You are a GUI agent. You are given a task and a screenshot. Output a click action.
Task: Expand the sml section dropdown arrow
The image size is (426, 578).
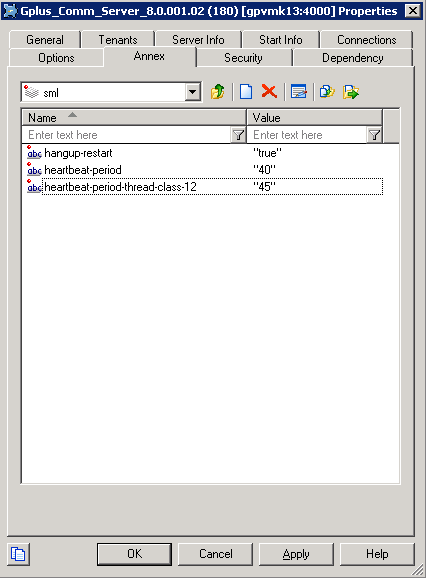(x=193, y=92)
